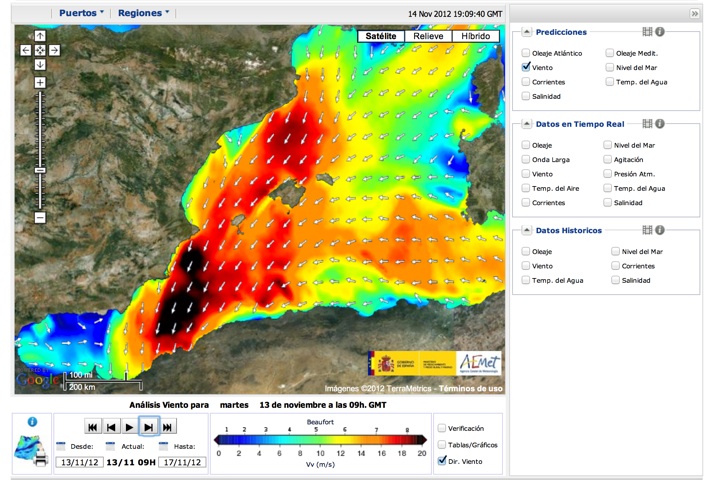Jump to the first time step
Screen dimensions: 725x480
[92, 427]
